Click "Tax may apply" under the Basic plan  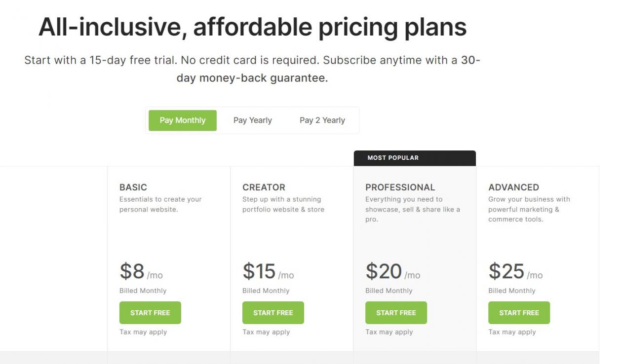[x=143, y=332]
